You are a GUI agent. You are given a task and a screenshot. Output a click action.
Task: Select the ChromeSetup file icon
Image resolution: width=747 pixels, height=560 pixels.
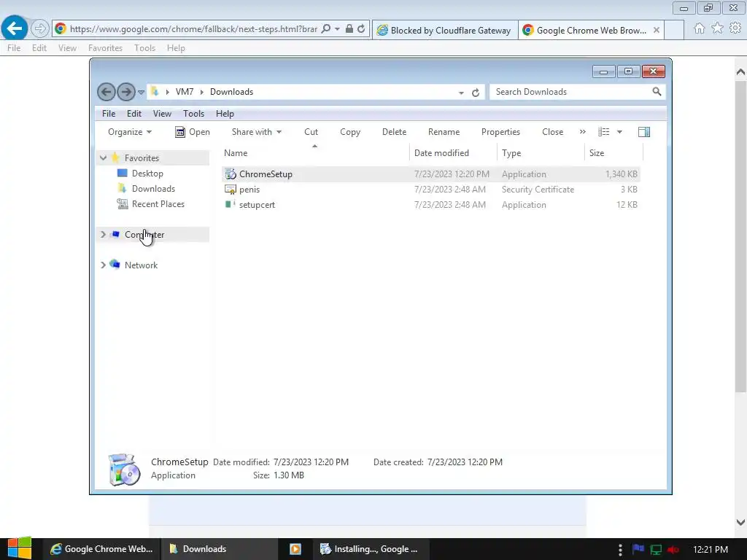(231, 174)
